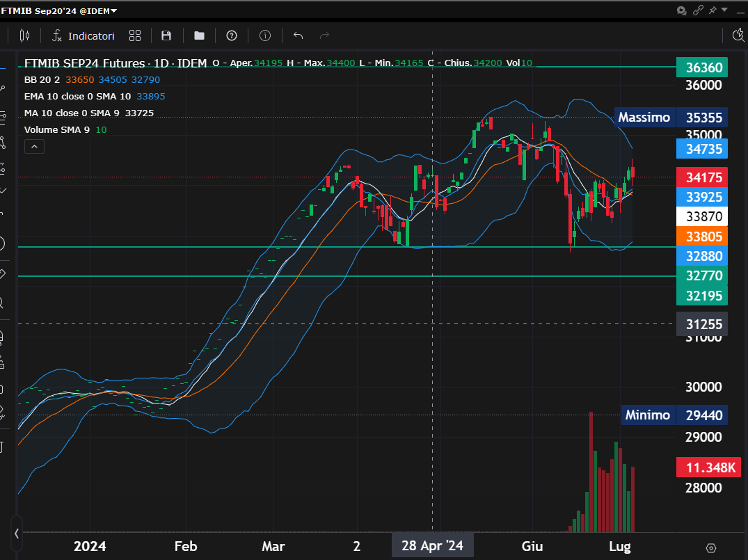748x560 pixels.
Task: Toggle the pin icon in title bar
Action: tap(713, 10)
